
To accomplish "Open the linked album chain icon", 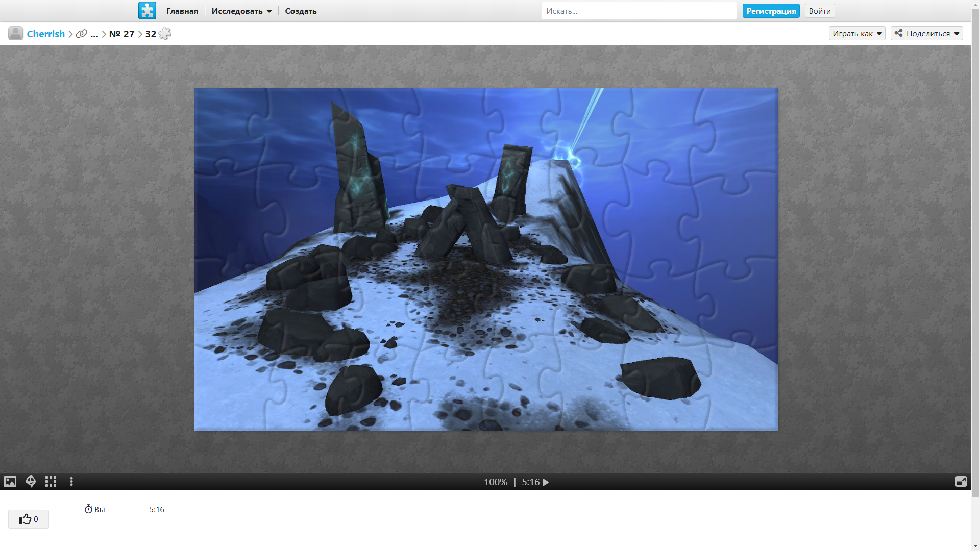I will click(x=82, y=34).
